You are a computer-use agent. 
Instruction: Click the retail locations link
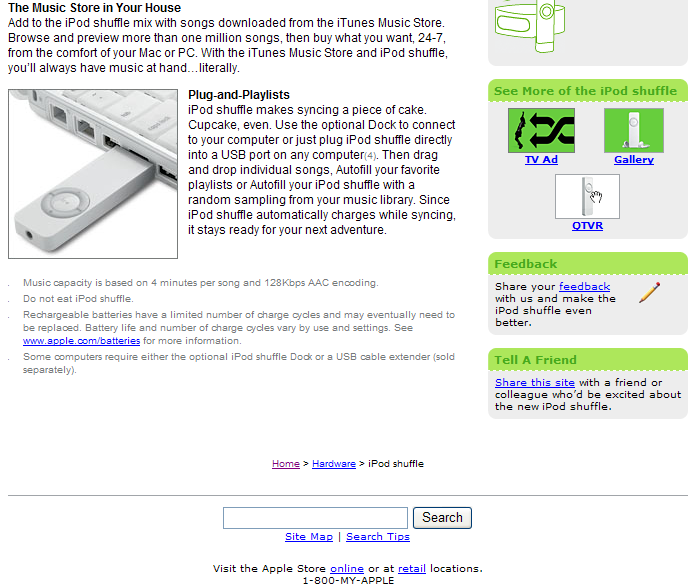412,569
